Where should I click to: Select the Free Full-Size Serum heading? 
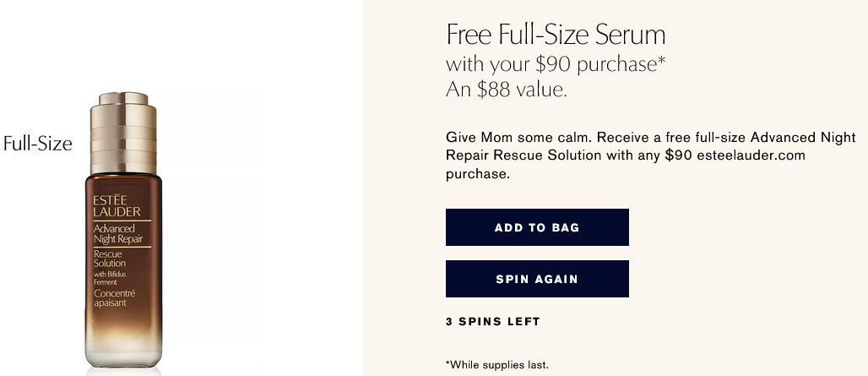(556, 35)
